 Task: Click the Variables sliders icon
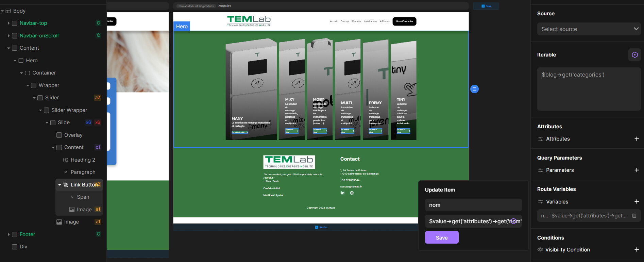(x=541, y=202)
